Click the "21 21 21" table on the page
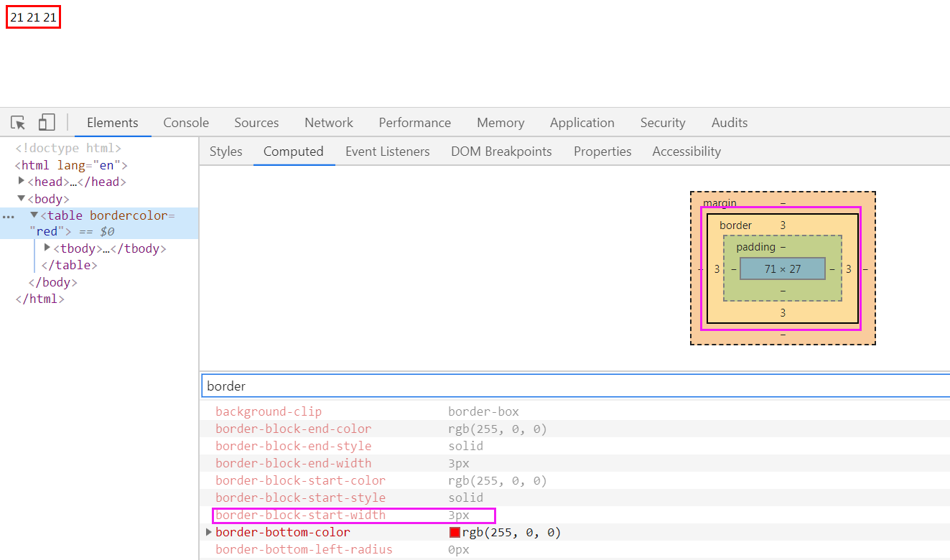The image size is (950, 560). pos(33,17)
